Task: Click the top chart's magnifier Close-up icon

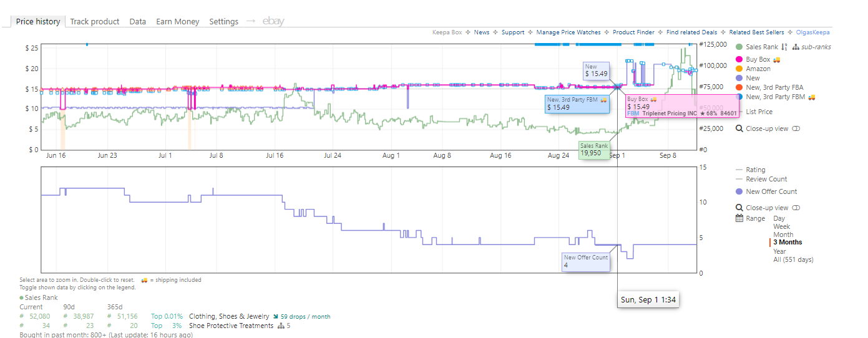Action: click(x=739, y=128)
